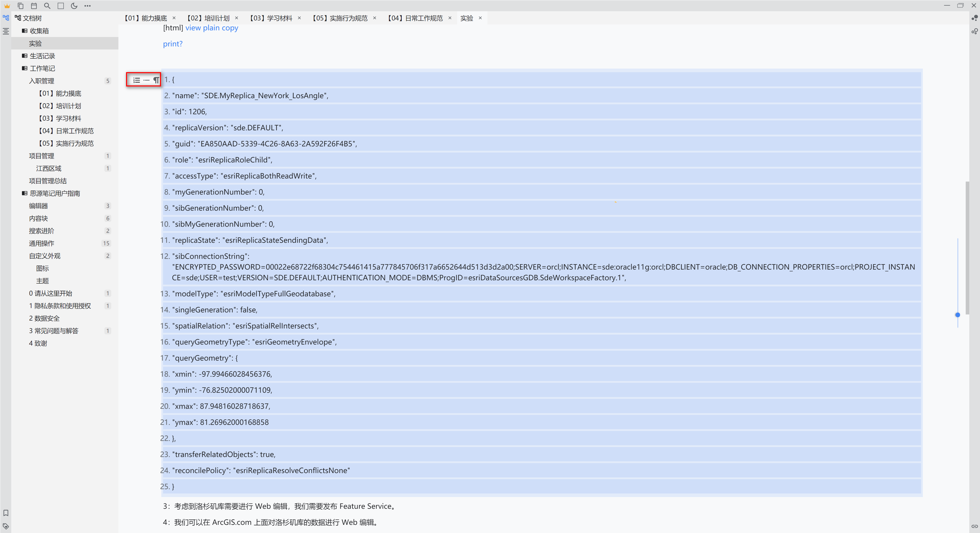
Task: Open the tags panel icon
Action: (6, 526)
